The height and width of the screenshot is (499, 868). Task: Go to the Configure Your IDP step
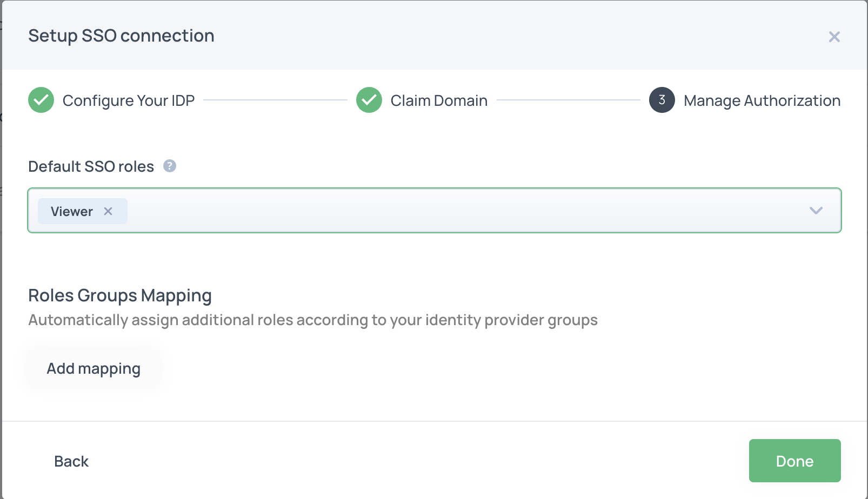pos(128,100)
